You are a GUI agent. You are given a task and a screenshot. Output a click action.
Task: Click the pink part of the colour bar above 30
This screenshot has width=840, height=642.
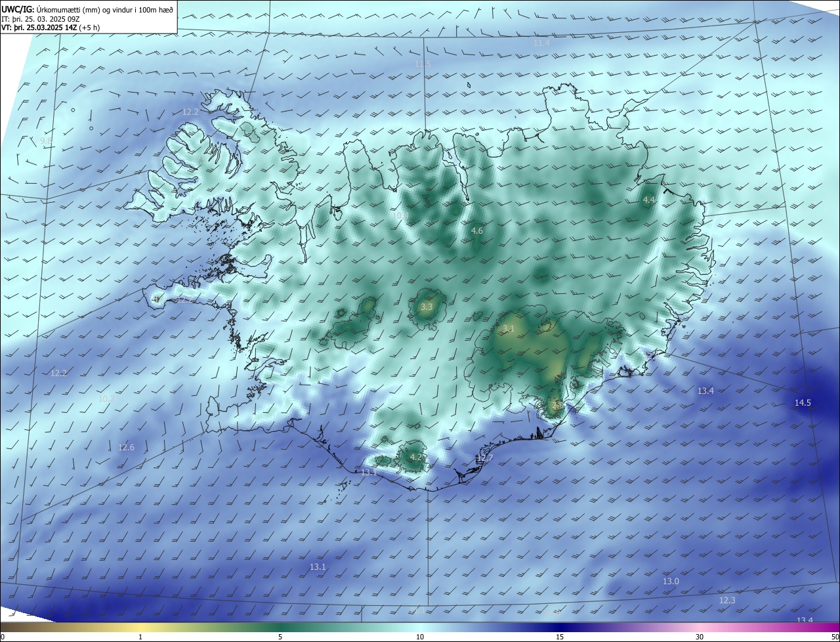tap(700, 627)
